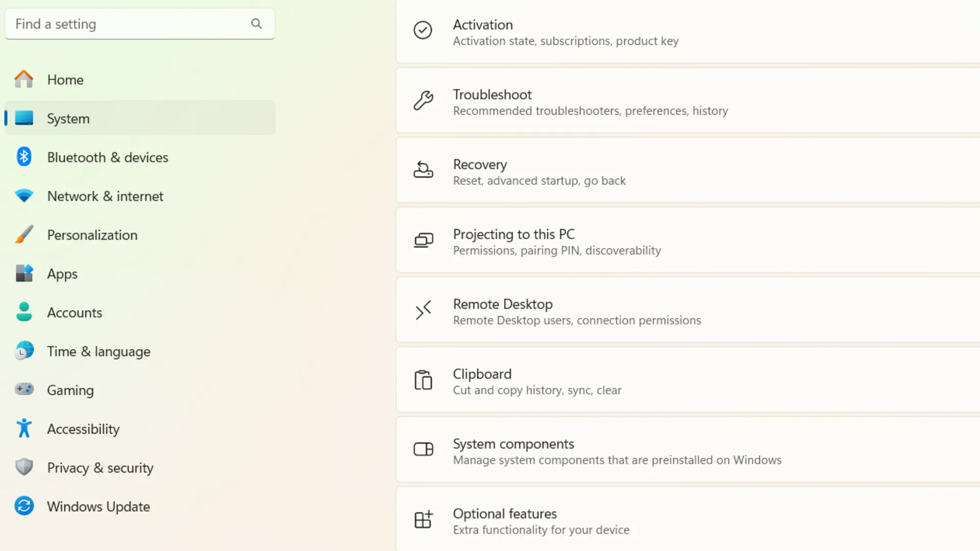Click the Privacy shield icon
The image size is (980, 551).
point(24,467)
